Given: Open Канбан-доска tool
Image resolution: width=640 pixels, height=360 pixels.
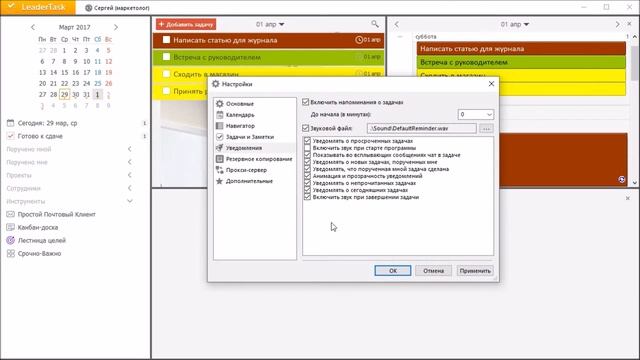Looking at the screenshot, I should (38, 227).
